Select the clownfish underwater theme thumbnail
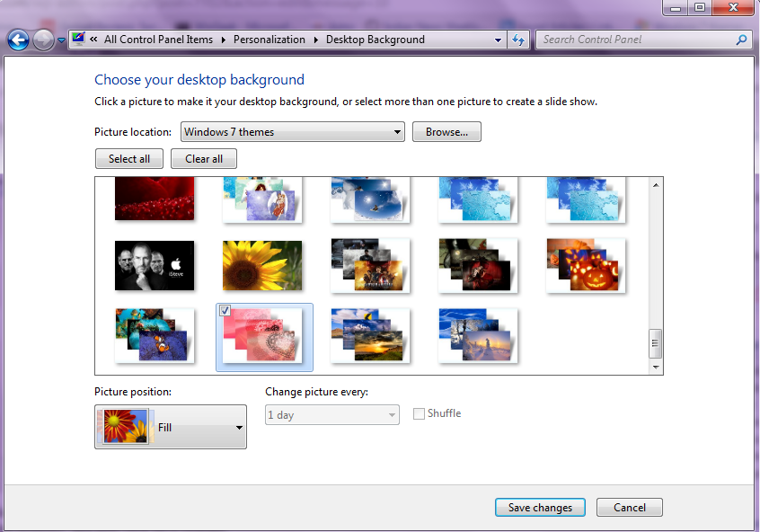 tap(155, 335)
